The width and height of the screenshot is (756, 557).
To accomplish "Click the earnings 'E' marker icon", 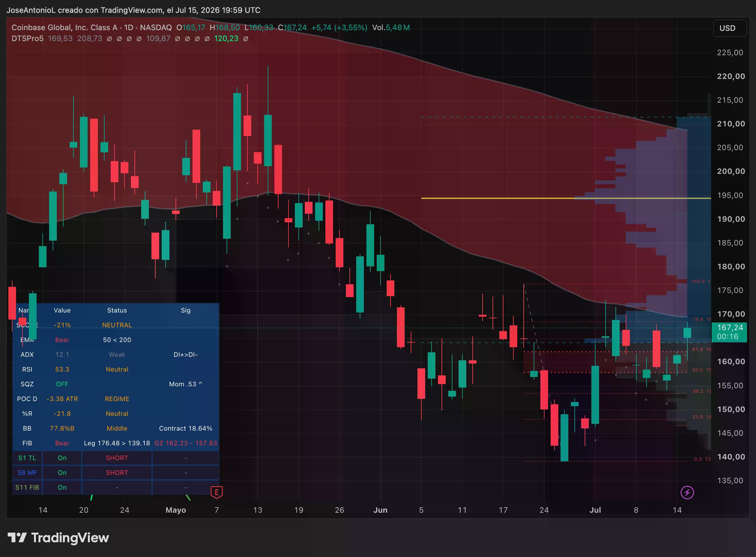I will pos(217,492).
